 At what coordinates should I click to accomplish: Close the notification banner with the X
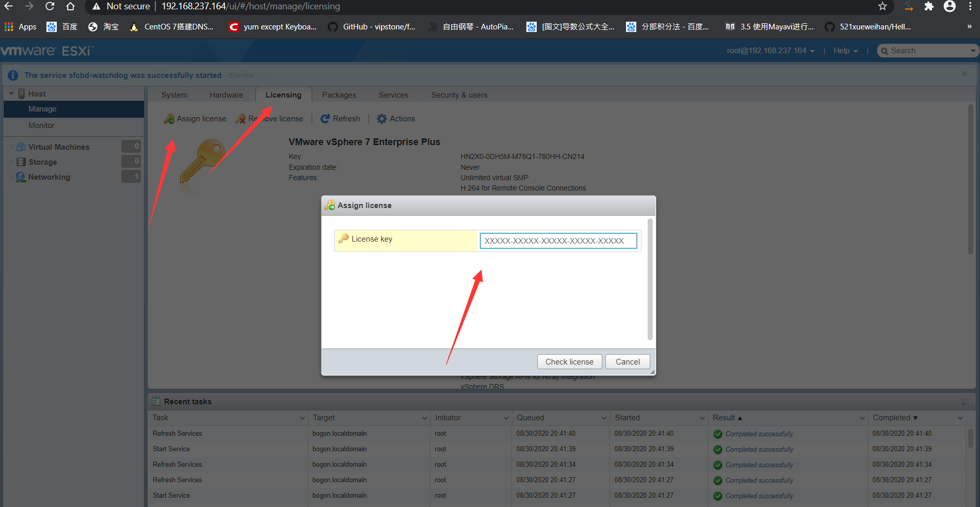(965, 74)
